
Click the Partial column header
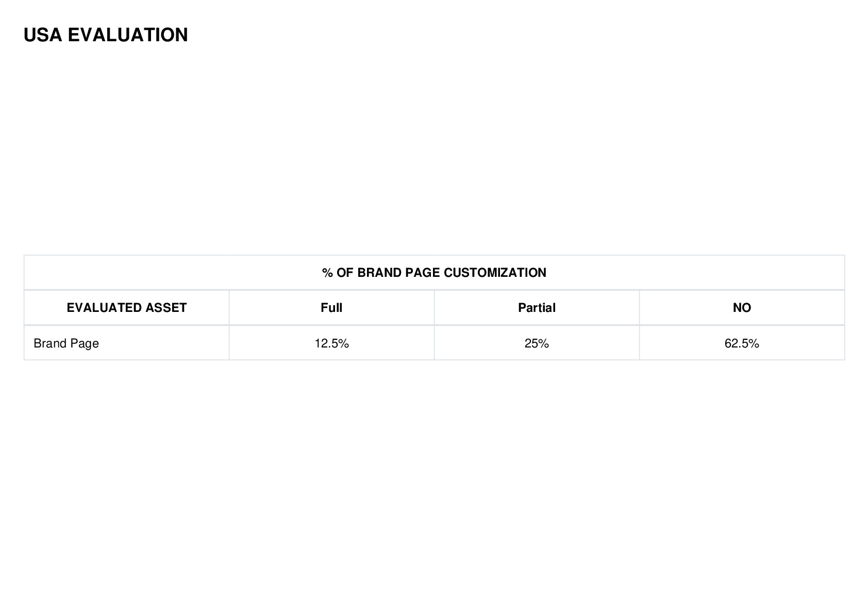537,308
